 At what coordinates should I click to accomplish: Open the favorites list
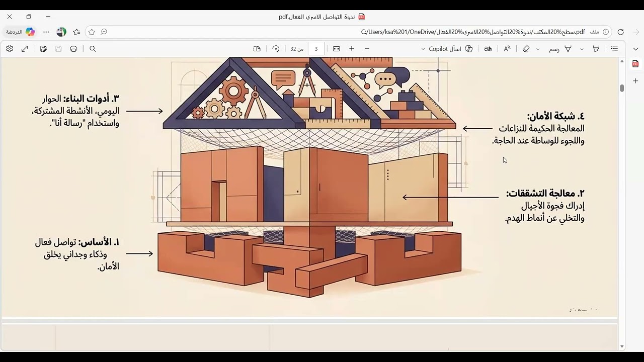(x=76, y=32)
